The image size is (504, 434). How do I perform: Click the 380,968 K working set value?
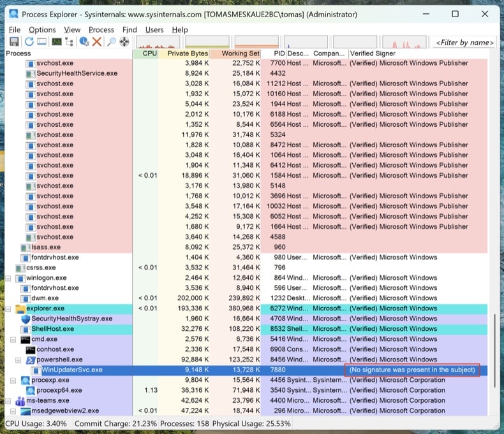click(x=244, y=308)
